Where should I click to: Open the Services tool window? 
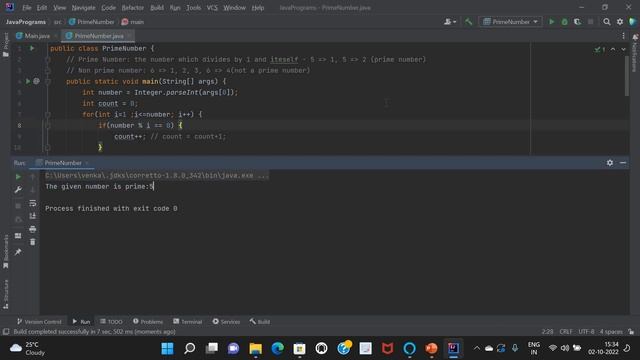226,322
